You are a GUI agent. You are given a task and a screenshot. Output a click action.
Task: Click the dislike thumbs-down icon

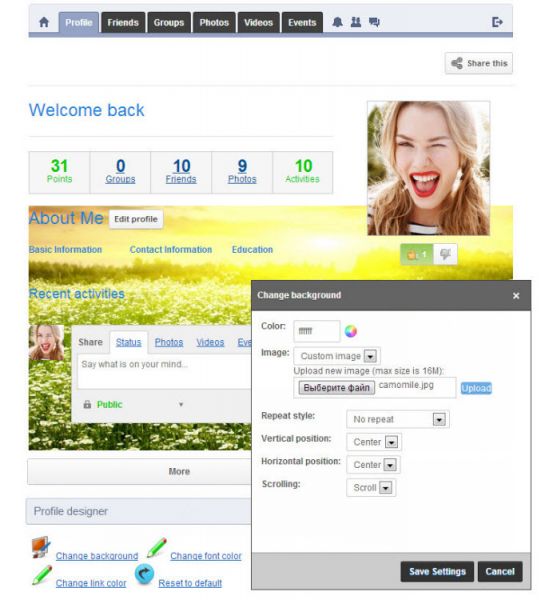(445, 254)
